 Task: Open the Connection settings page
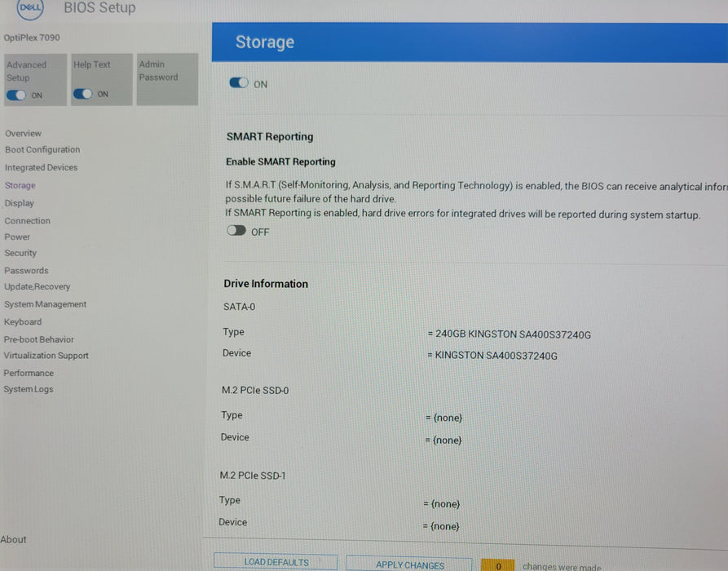pos(28,221)
